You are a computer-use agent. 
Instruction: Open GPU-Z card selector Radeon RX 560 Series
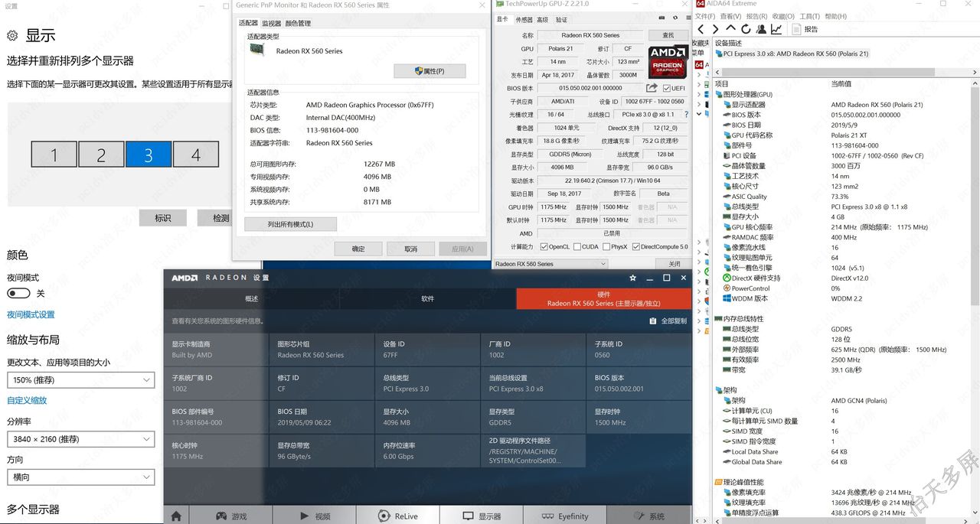550,263
